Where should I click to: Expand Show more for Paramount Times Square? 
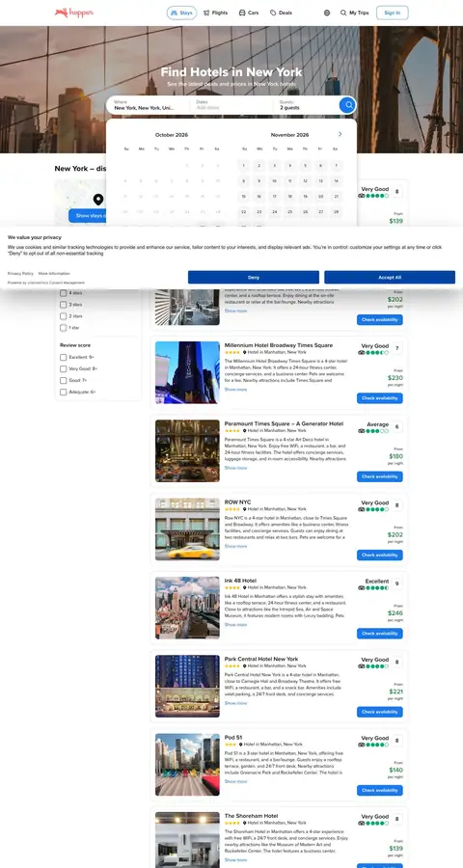tap(235, 468)
